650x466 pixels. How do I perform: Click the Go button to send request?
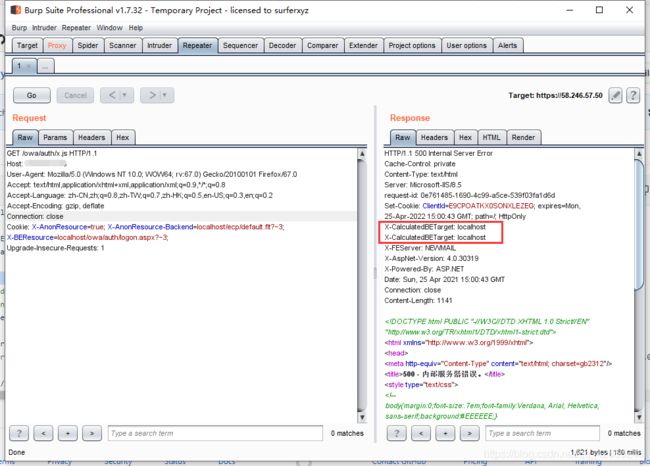pyautogui.click(x=32, y=95)
